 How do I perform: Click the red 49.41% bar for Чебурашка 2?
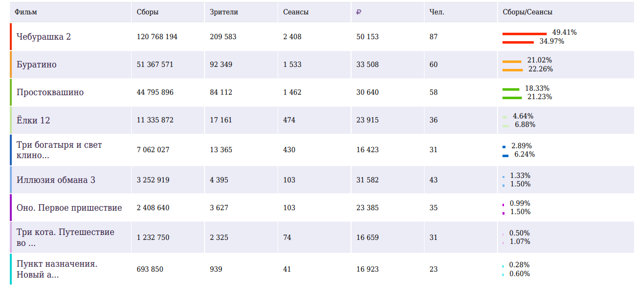(x=524, y=34)
